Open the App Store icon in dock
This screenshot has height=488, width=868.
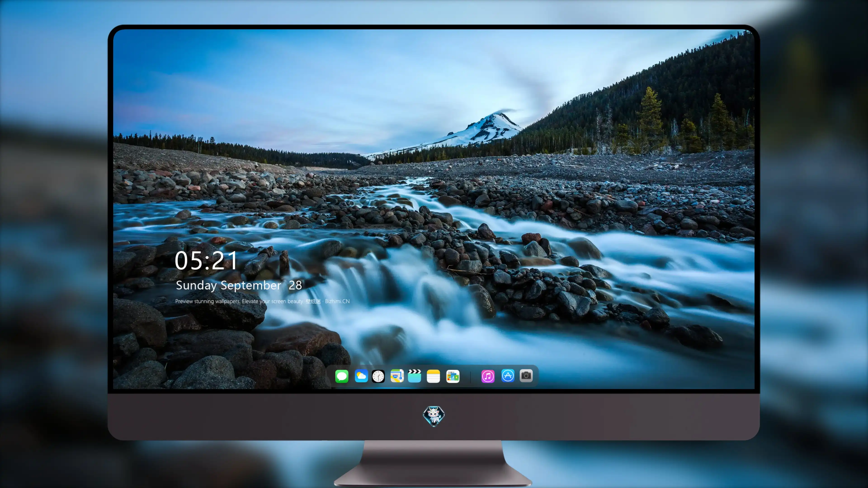508,375
